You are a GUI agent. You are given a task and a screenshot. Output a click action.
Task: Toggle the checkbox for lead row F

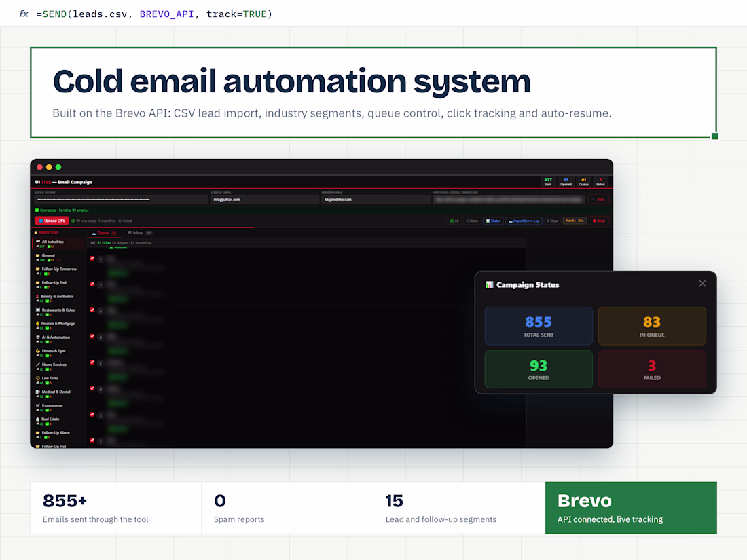pos(92,441)
